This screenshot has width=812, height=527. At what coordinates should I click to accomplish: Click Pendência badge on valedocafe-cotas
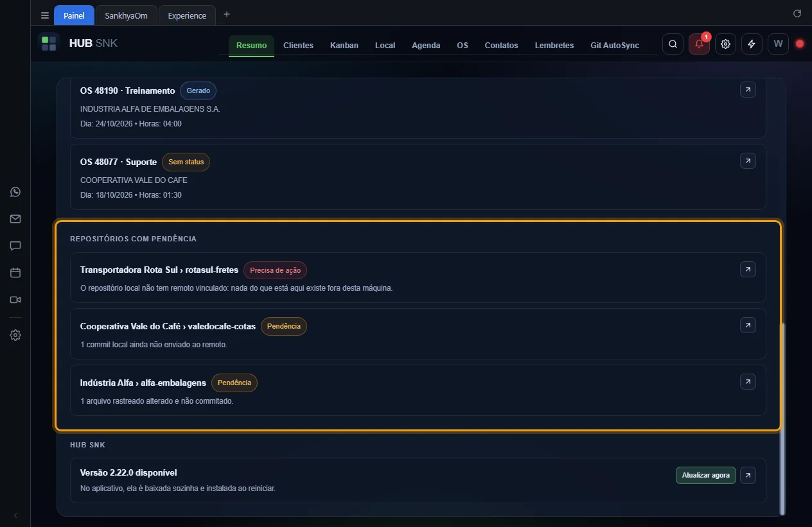pos(284,326)
